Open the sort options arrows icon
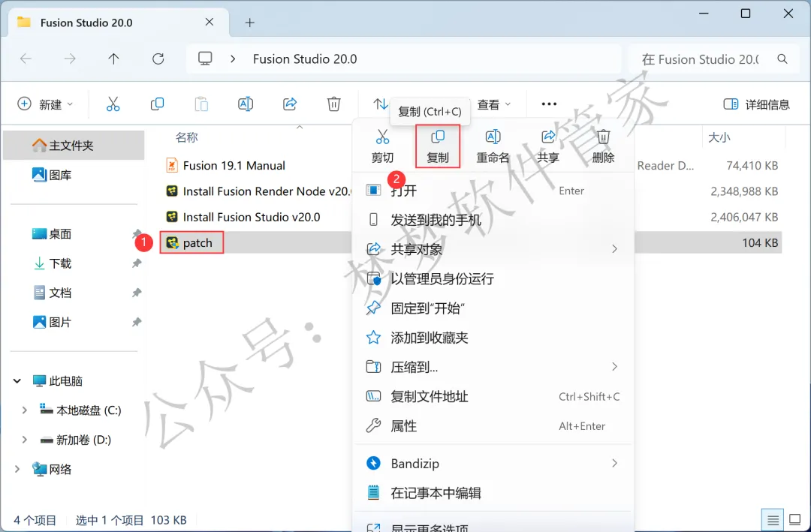 [380, 104]
